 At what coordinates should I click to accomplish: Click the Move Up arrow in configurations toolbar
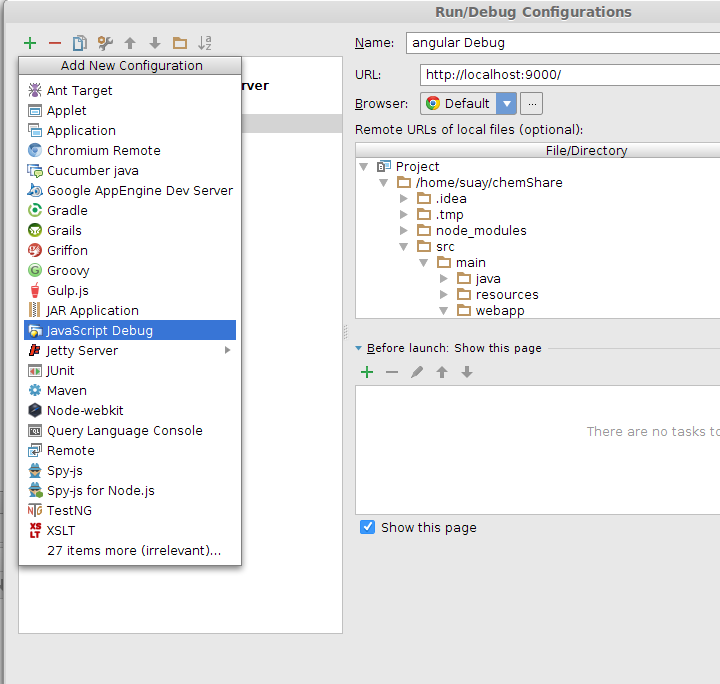[130, 43]
